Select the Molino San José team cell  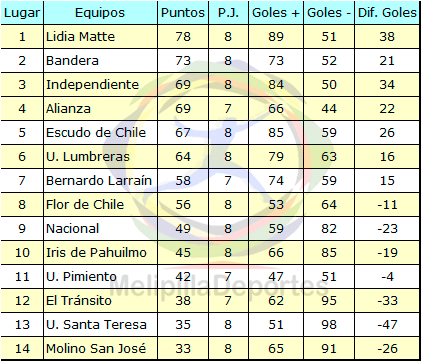100,349
